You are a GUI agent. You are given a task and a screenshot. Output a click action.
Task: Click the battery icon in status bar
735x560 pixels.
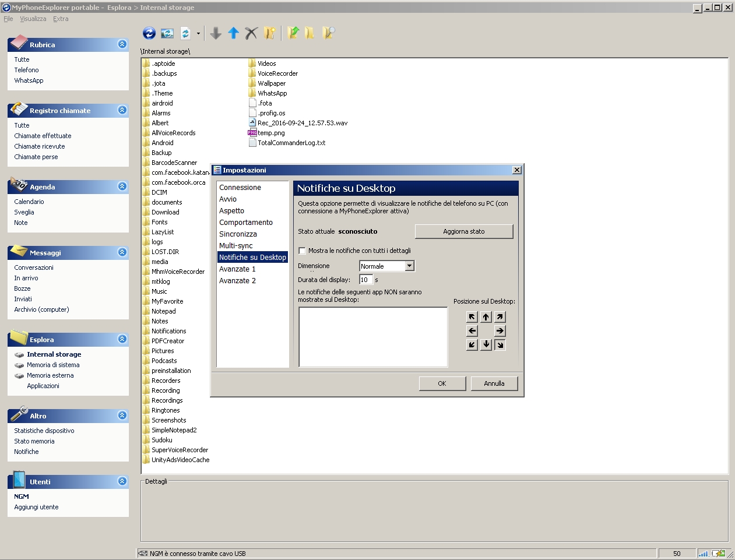tap(718, 554)
